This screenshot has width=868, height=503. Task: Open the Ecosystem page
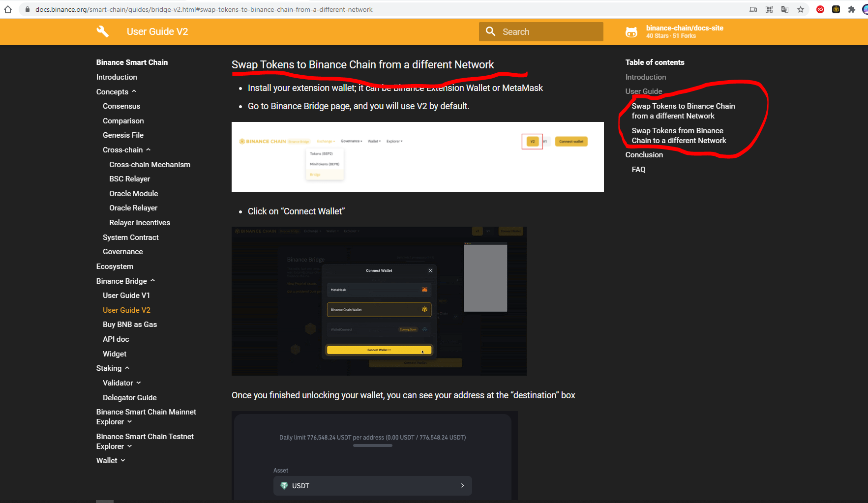(x=115, y=266)
